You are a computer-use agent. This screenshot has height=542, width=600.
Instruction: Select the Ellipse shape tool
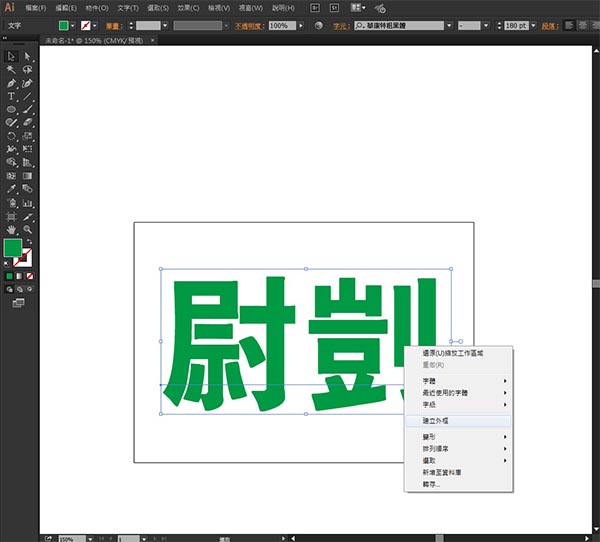(11, 109)
